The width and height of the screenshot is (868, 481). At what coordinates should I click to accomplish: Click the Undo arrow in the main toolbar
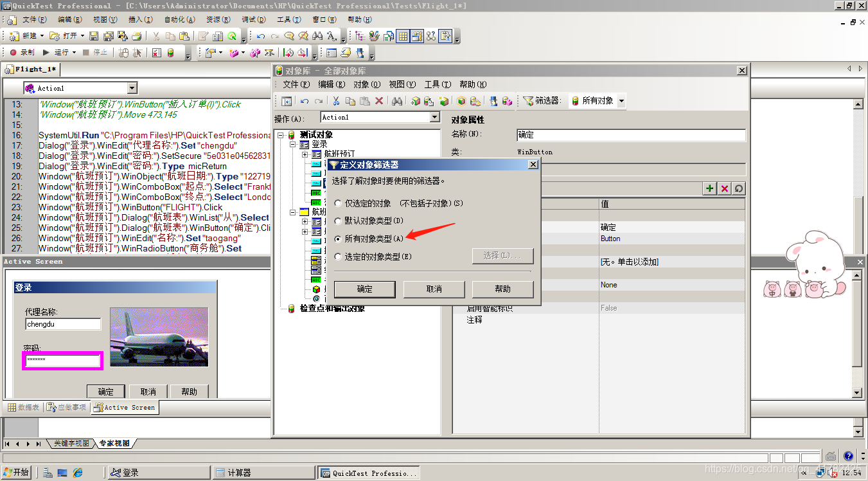(x=261, y=36)
